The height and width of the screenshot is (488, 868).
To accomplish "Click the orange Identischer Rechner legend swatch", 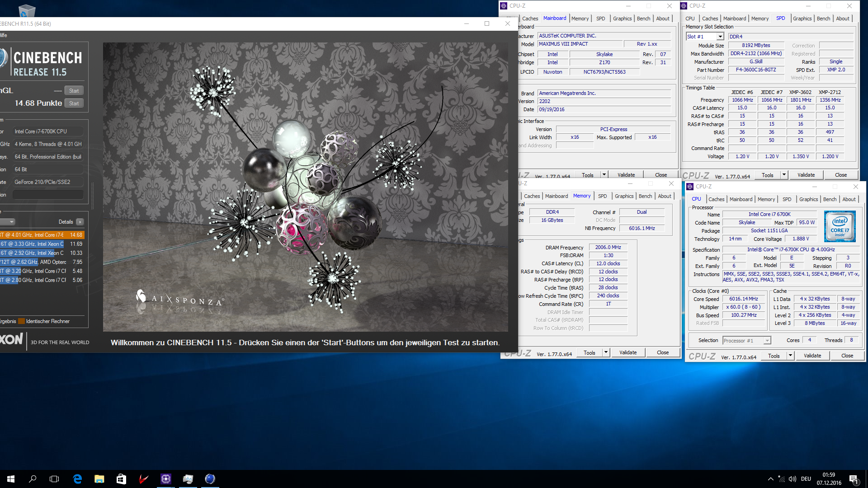I will [21, 322].
